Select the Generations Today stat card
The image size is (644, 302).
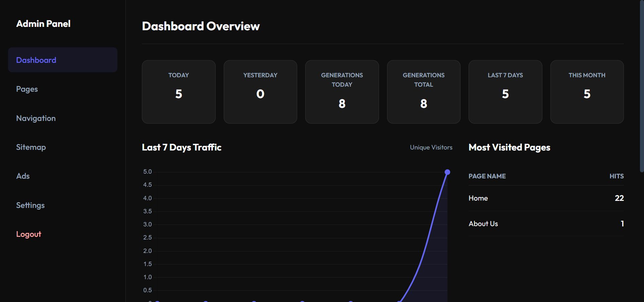[342, 92]
